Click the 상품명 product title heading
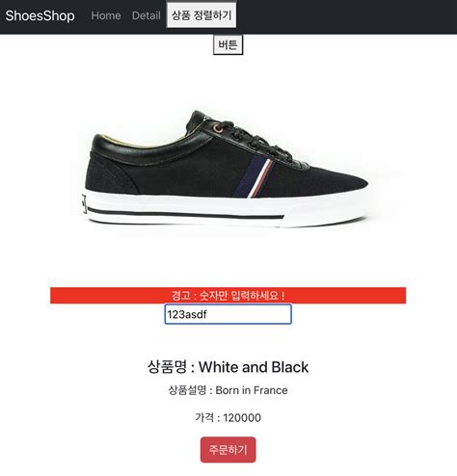Image resolution: width=457 pixels, height=476 pixels. (228, 367)
